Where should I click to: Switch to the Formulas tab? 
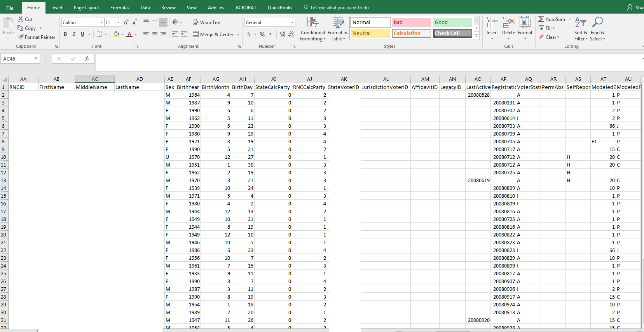pos(120,8)
